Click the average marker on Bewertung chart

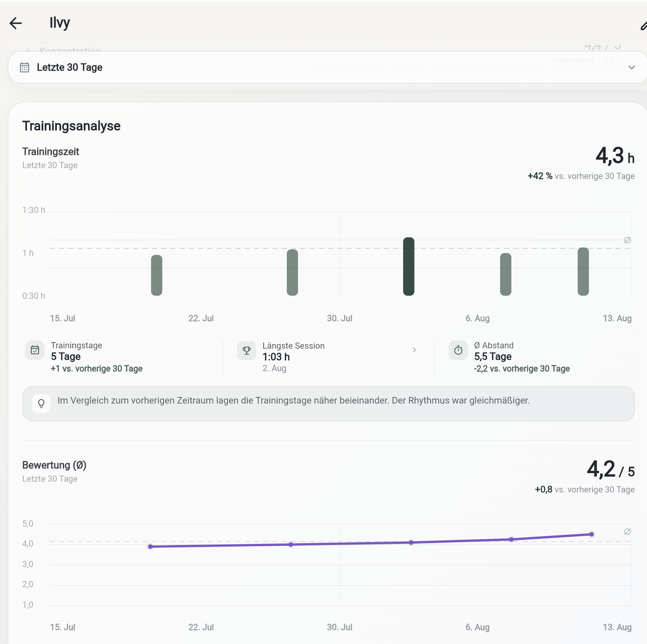tap(627, 532)
